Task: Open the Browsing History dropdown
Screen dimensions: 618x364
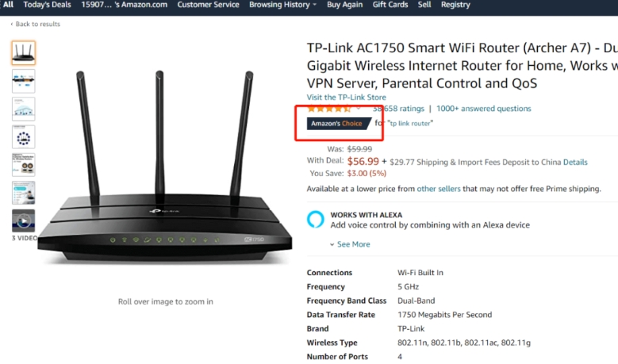Action: point(282,5)
